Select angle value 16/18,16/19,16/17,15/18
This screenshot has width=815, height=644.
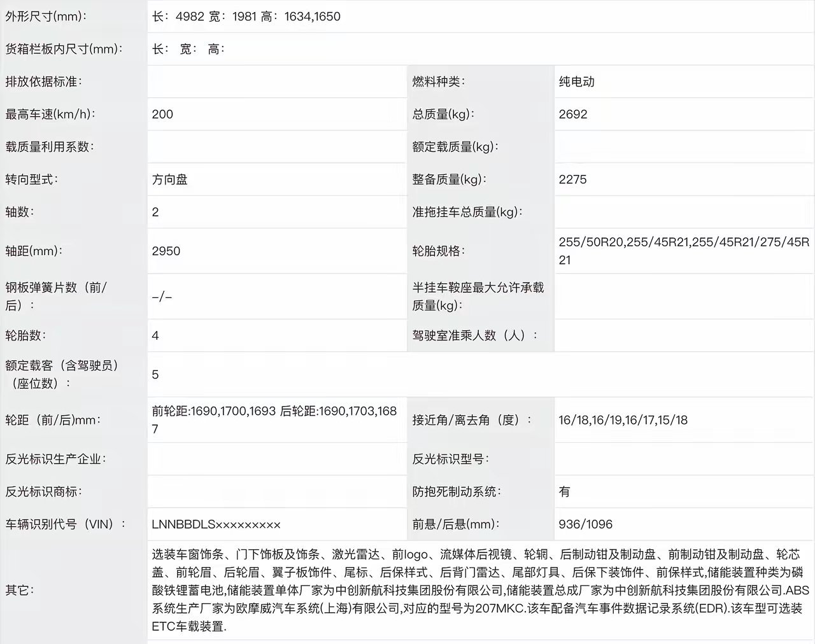pyautogui.click(x=623, y=420)
